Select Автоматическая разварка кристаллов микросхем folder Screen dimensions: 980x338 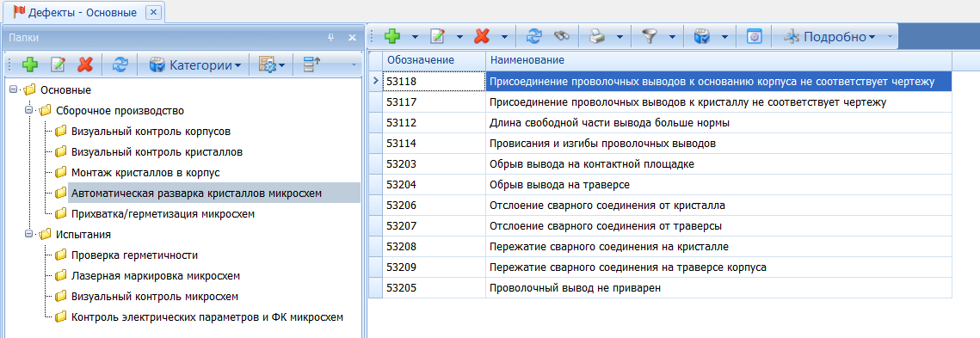(x=196, y=193)
